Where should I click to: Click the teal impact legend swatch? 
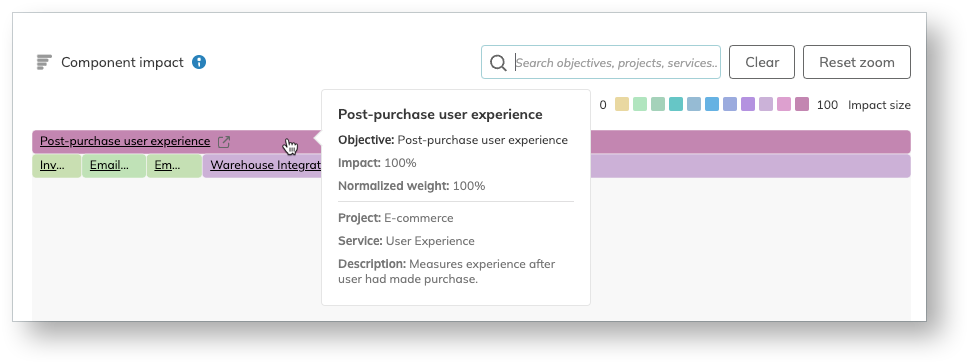tap(675, 104)
